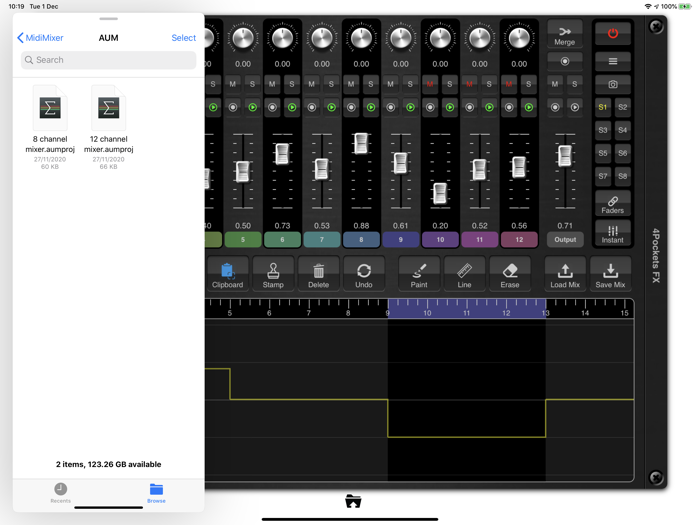Click the Search field
Viewport: 700px width, 525px height.
[108, 60]
